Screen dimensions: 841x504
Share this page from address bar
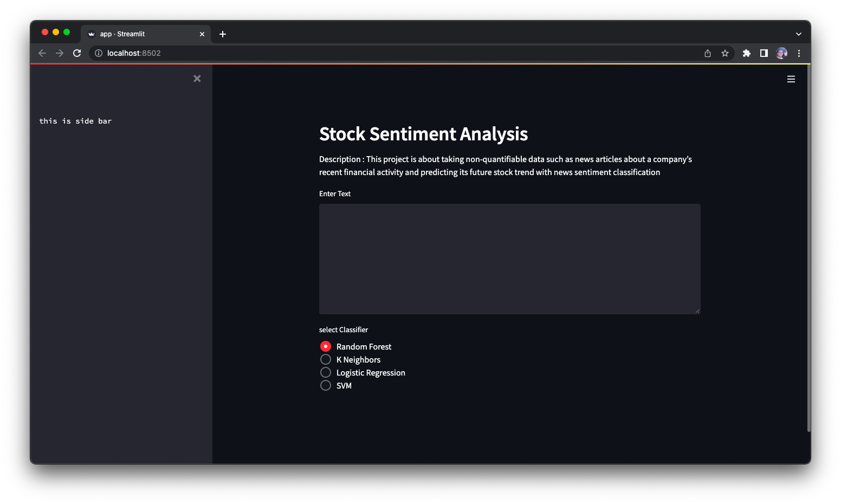click(x=708, y=53)
